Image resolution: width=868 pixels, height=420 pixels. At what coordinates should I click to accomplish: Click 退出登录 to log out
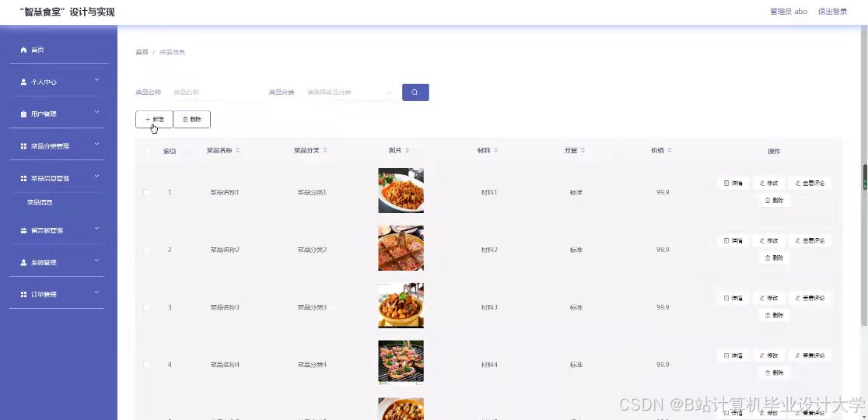tap(832, 12)
